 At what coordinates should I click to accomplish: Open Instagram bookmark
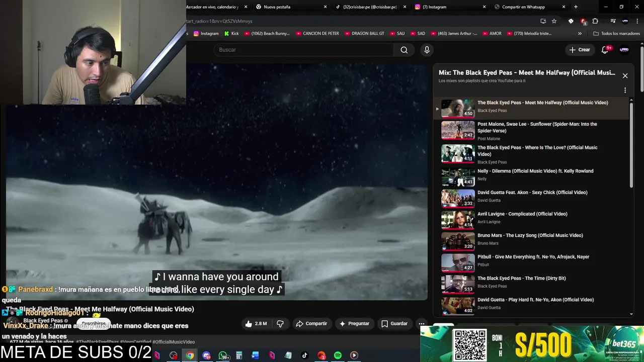[206, 34]
